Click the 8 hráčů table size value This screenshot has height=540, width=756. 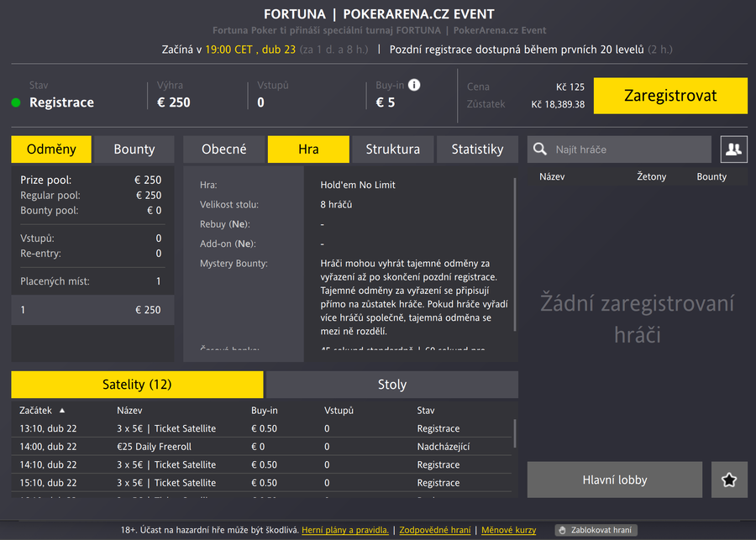(x=336, y=204)
